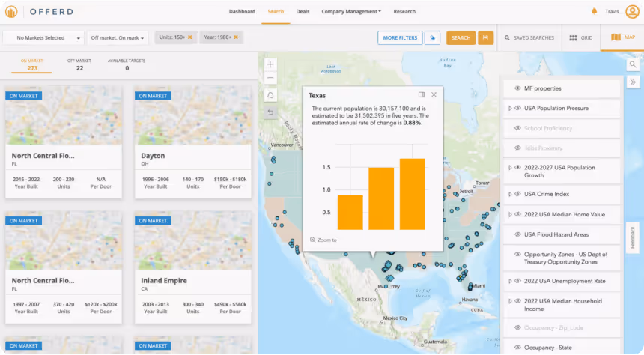Save search with orange disk icon
This screenshot has height=355, width=644.
(485, 37)
